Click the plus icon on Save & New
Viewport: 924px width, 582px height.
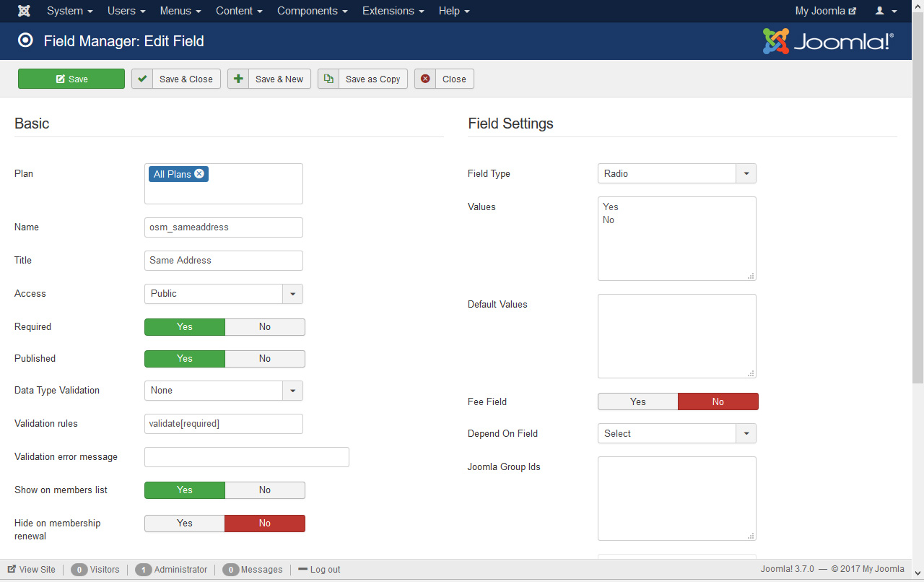point(238,79)
